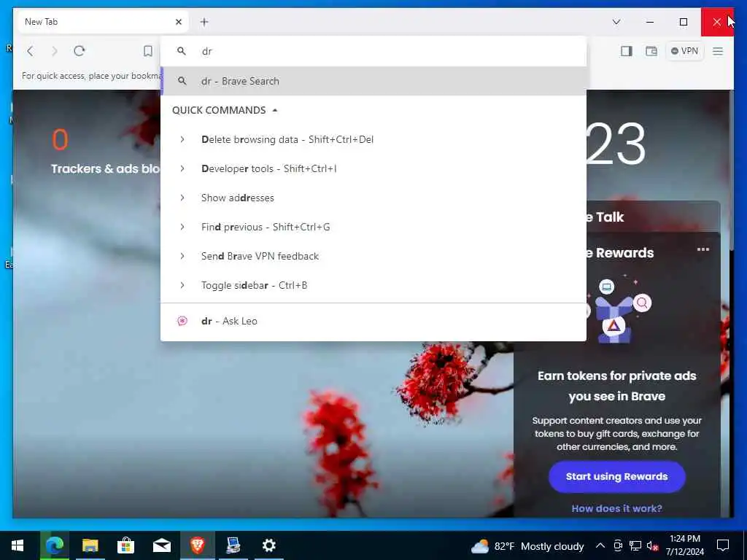747x560 pixels.
Task: Open the Brave Wallet icon
Action: pos(651,51)
